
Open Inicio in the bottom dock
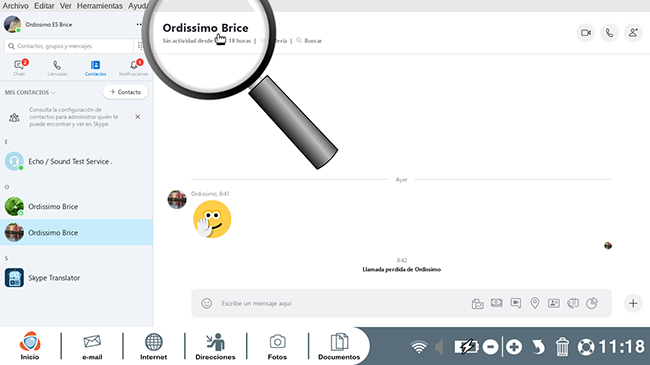[x=30, y=346]
